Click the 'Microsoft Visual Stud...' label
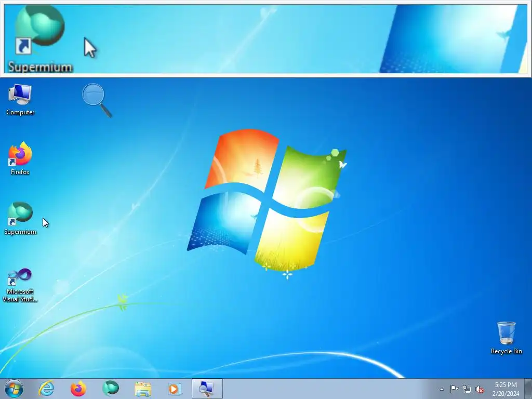 point(20,295)
